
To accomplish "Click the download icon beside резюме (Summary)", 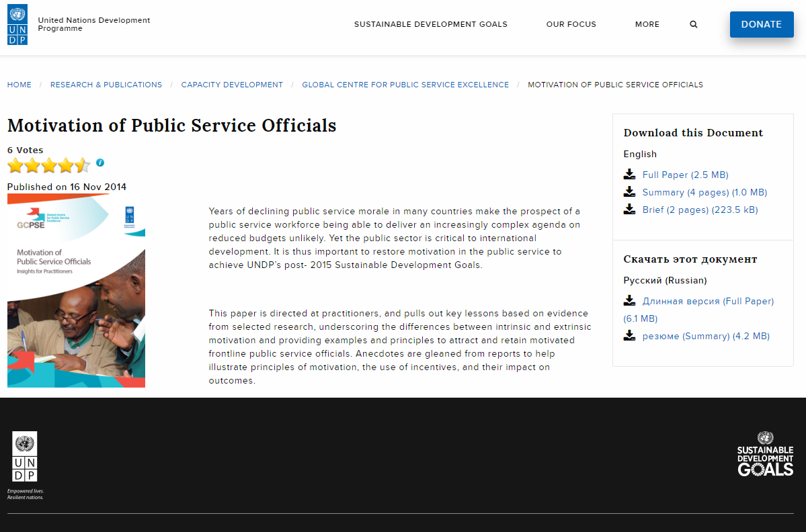I will [x=629, y=335].
